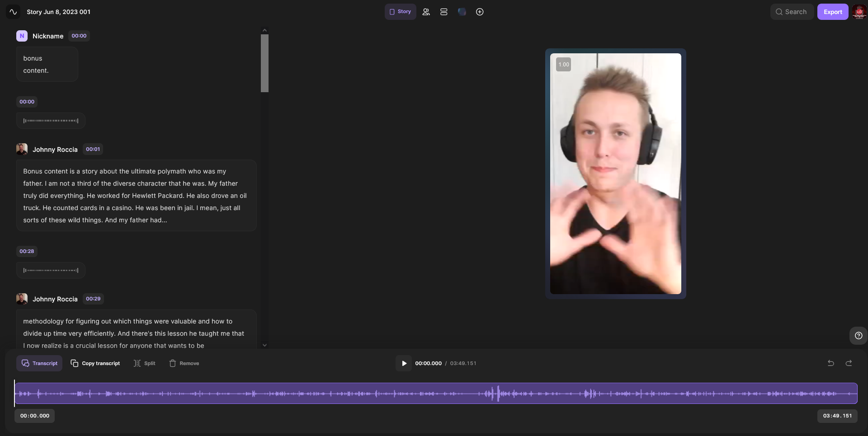
Task: Click the Export button
Action: point(832,12)
